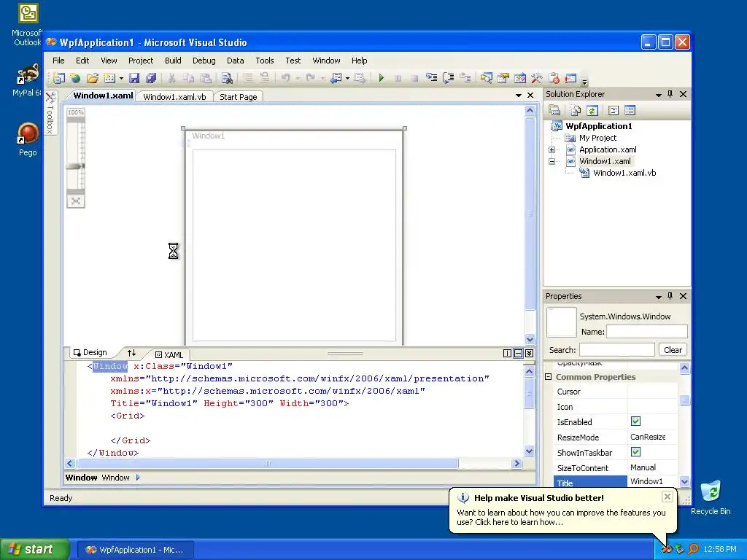Click the New Project toolbar icon
747x560 pixels.
coord(59,78)
